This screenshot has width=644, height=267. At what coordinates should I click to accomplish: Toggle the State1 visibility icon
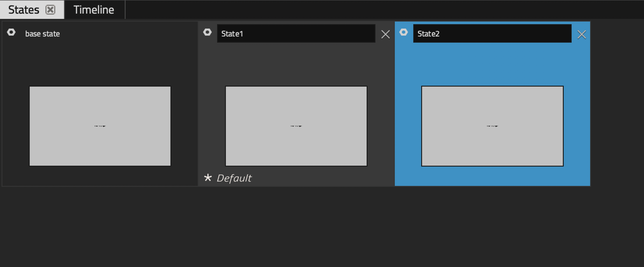[x=207, y=32]
